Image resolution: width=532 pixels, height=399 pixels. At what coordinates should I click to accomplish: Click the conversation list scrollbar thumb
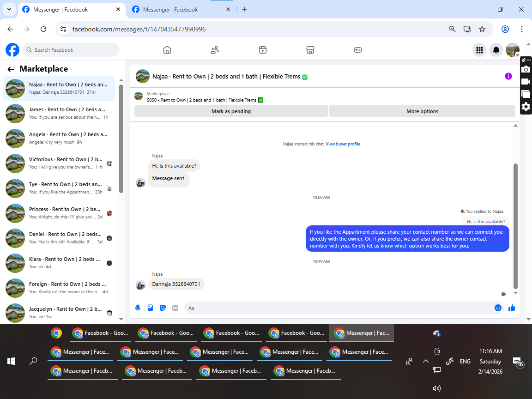pyautogui.click(x=121, y=139)
